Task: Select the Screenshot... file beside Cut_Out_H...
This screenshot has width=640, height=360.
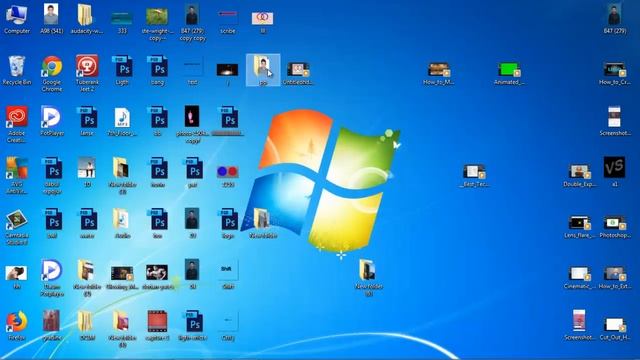Action: point(579,325)
